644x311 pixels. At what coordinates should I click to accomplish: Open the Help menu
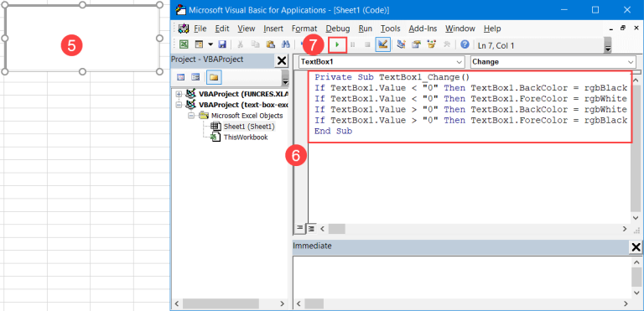492,29
